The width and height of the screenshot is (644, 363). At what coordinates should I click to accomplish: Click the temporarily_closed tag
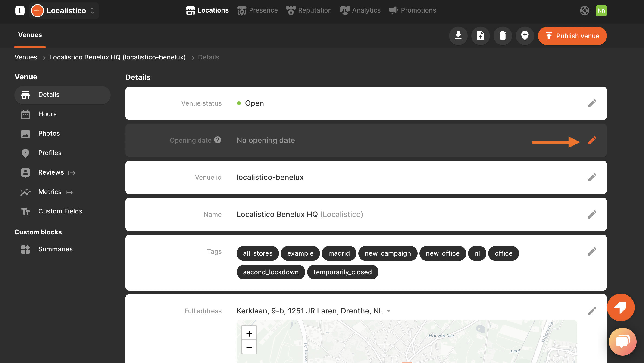pos(343,272)
